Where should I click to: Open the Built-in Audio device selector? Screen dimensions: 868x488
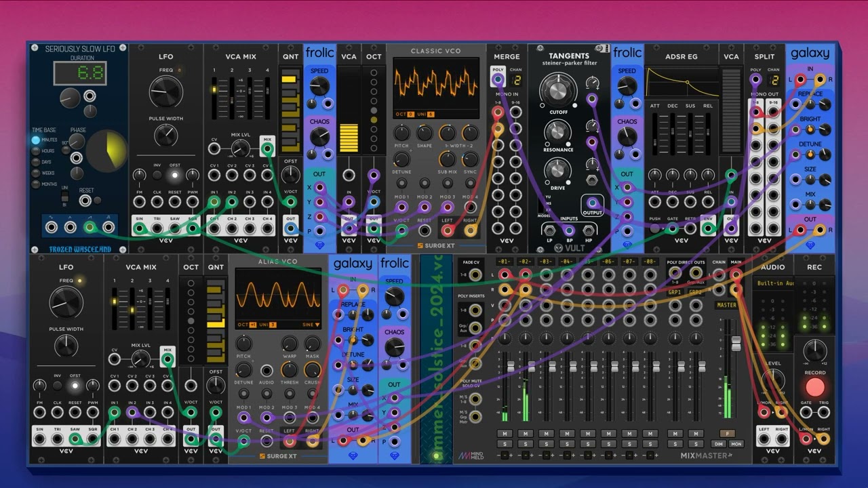(772, 283)
